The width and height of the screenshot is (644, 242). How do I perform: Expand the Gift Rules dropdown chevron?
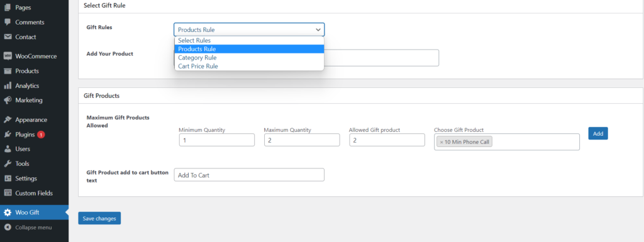pyautogui.click(x=318, y=30)
